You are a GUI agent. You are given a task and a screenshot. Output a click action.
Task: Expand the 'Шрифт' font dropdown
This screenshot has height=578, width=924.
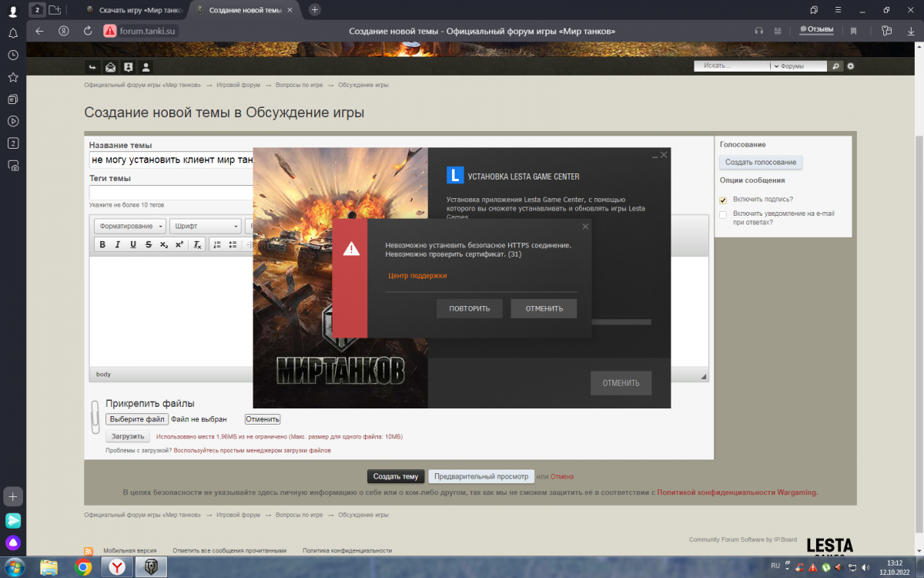point(206,226)
